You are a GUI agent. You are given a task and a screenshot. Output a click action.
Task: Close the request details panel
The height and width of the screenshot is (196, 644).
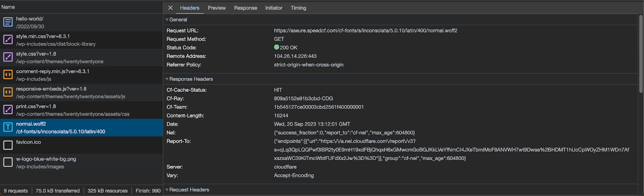point(170,8)
